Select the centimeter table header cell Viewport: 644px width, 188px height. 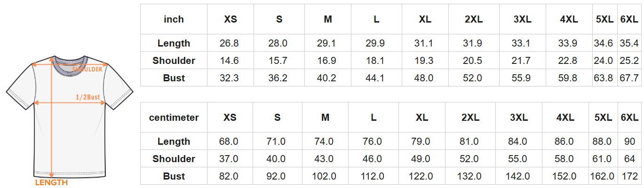pyautogui.click(x=174, y=117)
